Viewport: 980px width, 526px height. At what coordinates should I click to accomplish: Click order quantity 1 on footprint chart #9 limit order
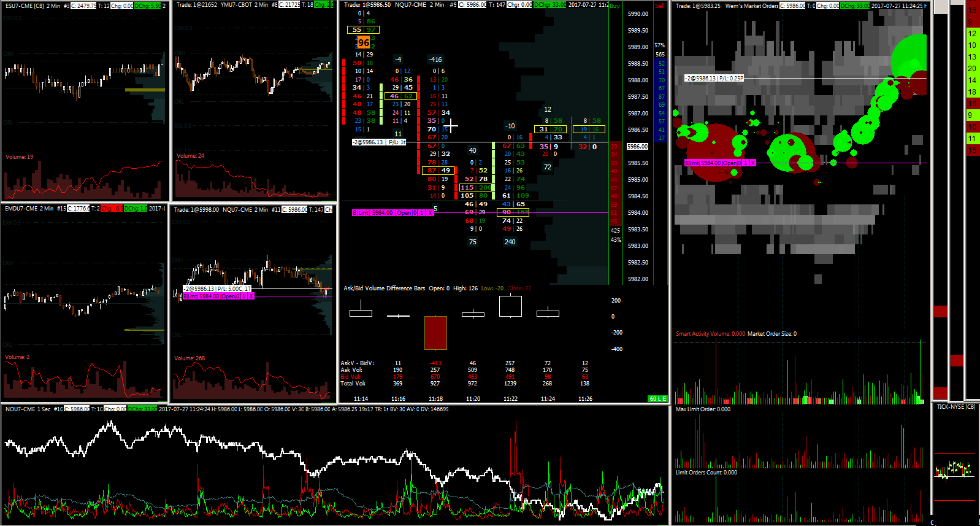tap(421, 213)
